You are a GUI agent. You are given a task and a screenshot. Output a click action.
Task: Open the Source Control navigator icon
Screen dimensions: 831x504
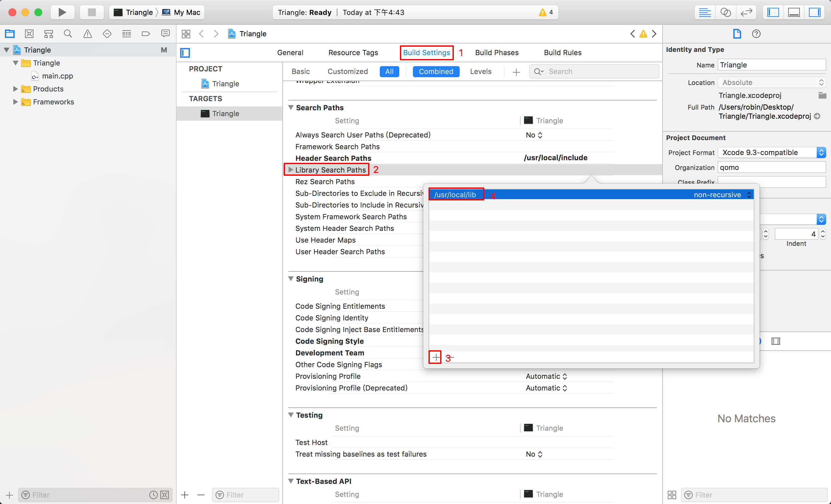pos(29,34)
